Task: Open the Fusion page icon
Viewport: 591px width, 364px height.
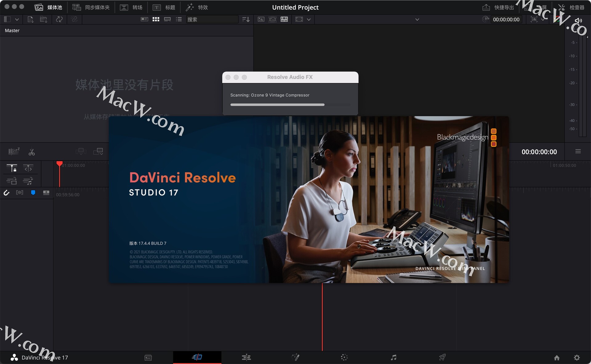Action: [x=295, y=357]
